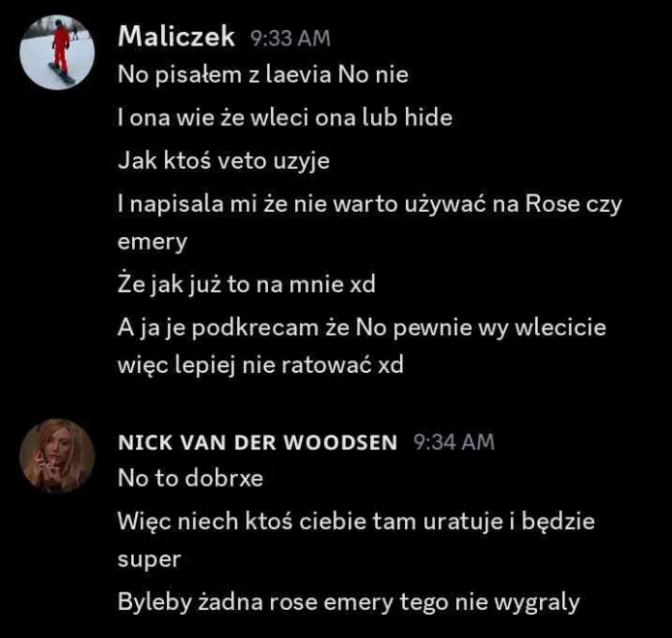The height and width of the screenshot is (638, 672).
Task: Select the 9:34 AM timestamp
Action: (454, 442)
